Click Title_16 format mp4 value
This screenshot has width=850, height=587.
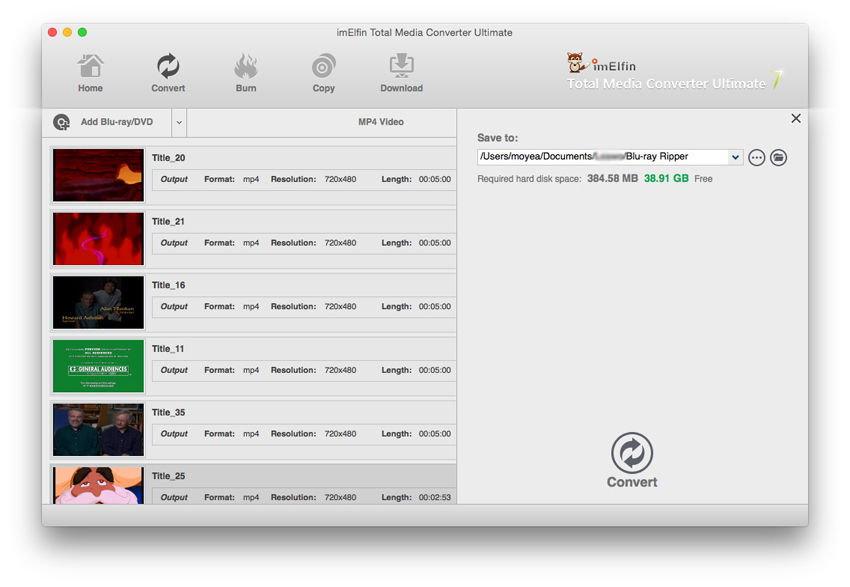point(251,307)
